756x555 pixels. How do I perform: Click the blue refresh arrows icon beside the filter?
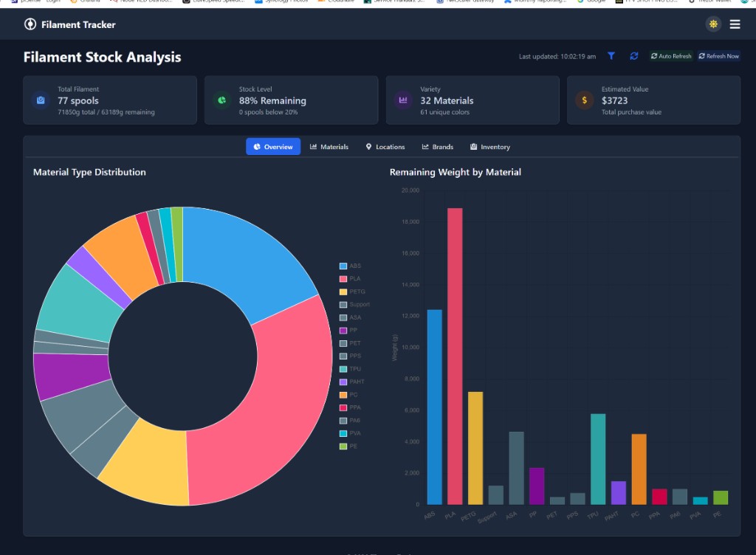[x=633, y=55]
